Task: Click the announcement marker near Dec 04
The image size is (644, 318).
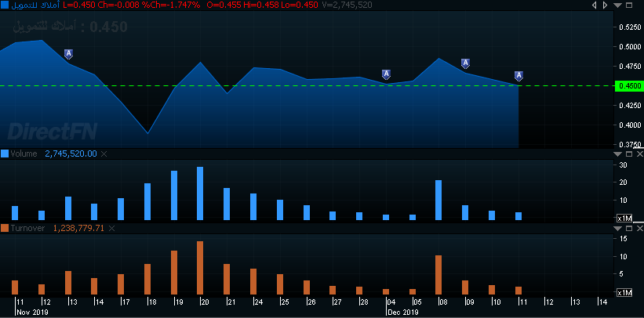Action: click(x=386, y=74)
